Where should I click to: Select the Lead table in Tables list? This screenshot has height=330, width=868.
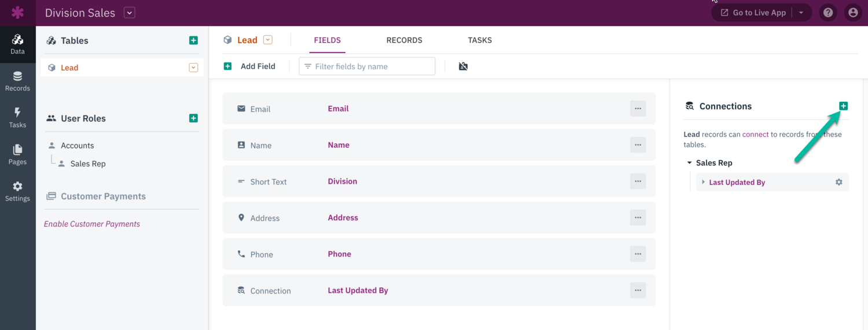(x=122, y=68)
